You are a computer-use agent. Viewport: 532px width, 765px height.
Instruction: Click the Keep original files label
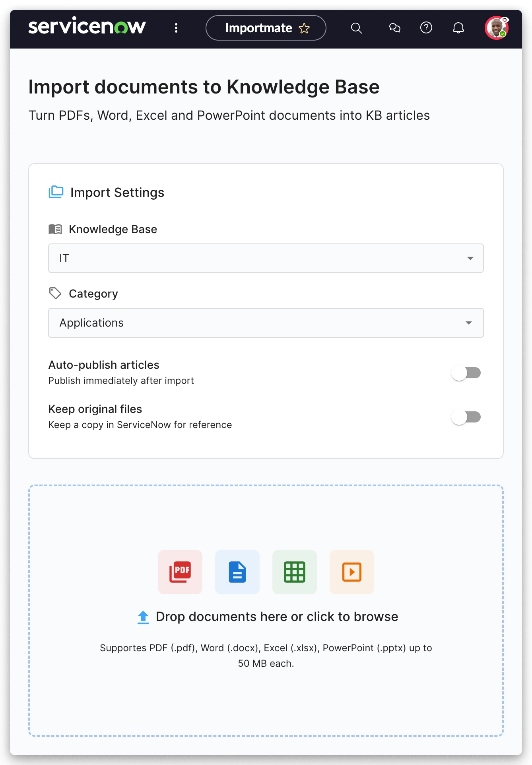coord(95,409)
